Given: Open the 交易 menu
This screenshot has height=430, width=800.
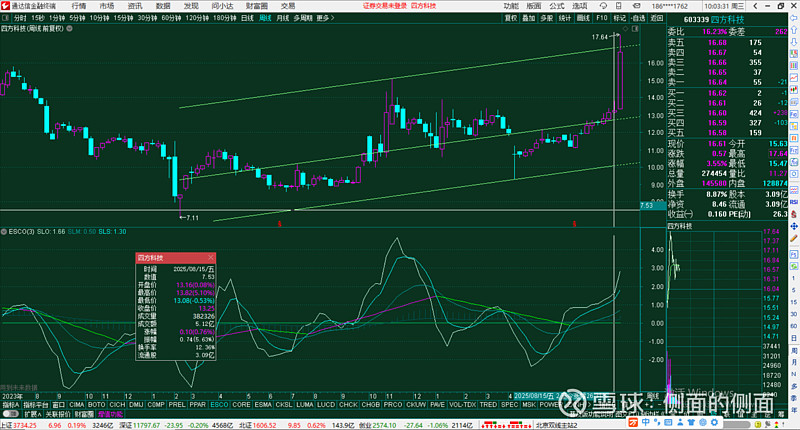Looking at the screenshot, I should [x=288, y=6].
